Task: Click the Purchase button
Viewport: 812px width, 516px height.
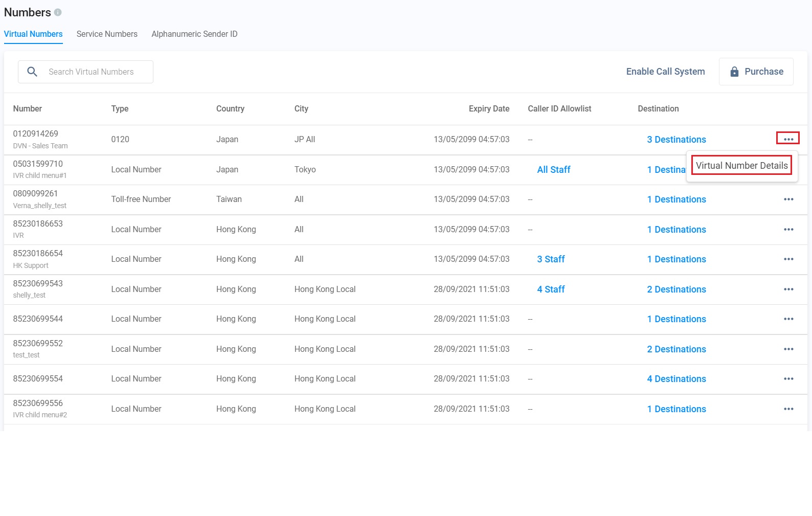Action: tap(756, 72)
